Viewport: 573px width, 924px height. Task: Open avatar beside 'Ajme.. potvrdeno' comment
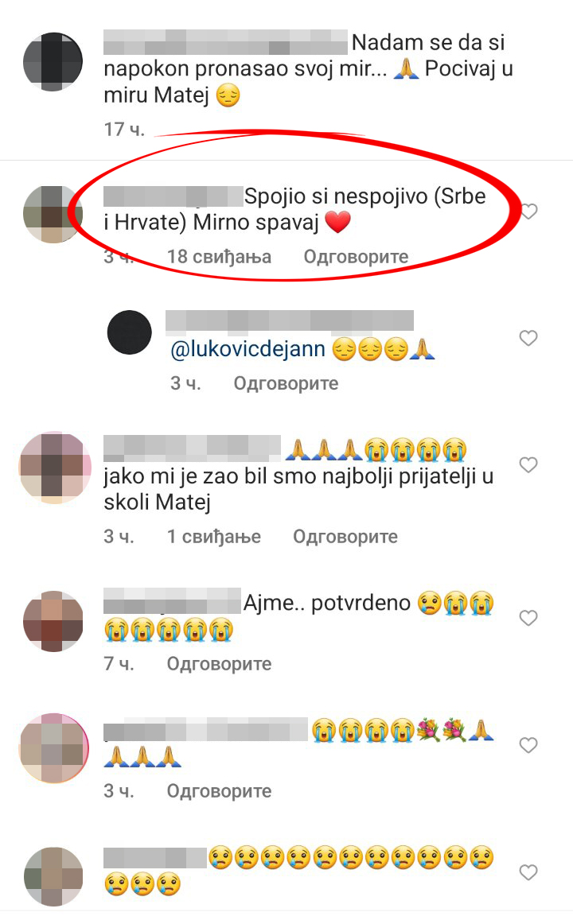tap(53, 621)
